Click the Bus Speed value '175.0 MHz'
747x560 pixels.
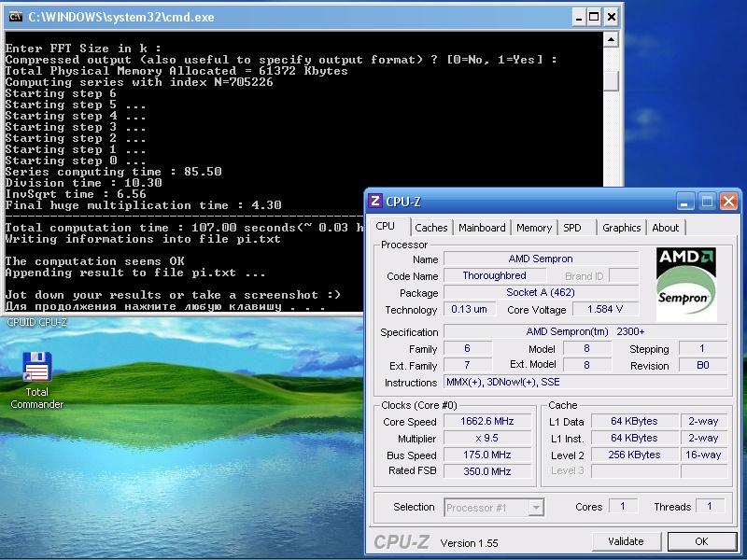[x=487, y=455]
